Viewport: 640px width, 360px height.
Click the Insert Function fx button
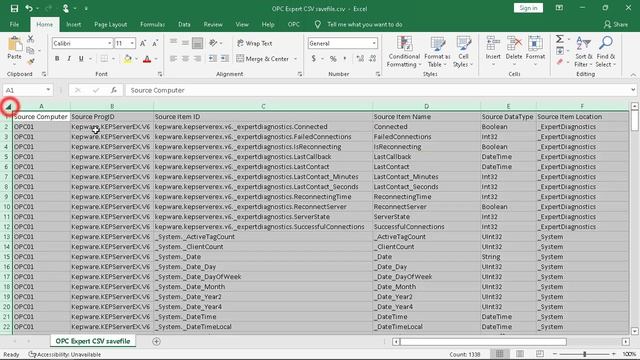pyautogui.click(x=114, y=90)
